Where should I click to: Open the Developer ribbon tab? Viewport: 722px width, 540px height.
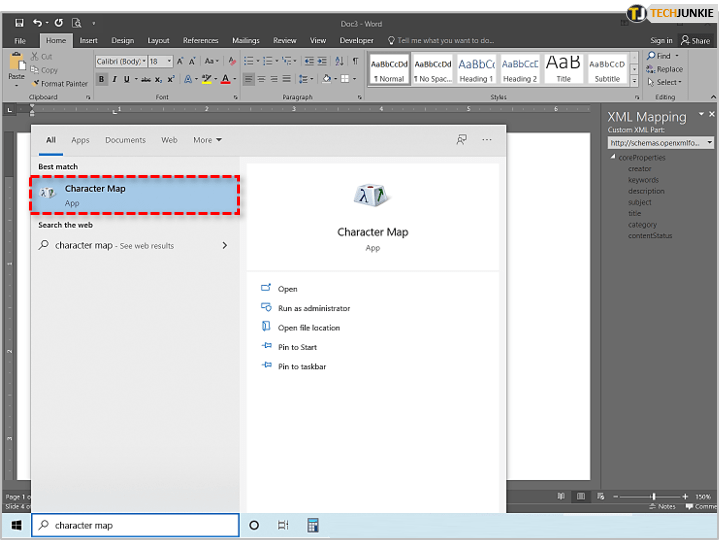click(356, 41)
